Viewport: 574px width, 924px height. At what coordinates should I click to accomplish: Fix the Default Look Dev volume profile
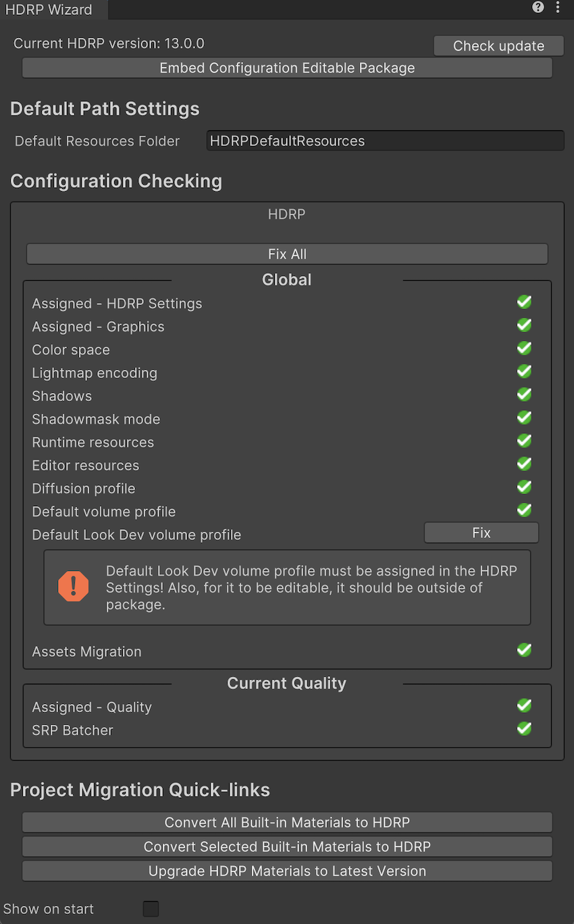click(481, 533)
